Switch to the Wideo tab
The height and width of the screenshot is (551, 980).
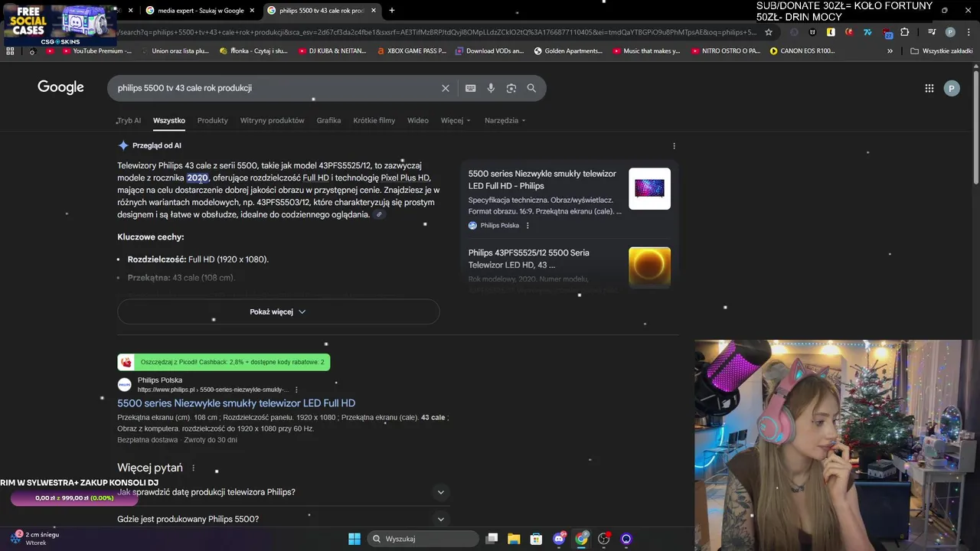coord(418,120)
